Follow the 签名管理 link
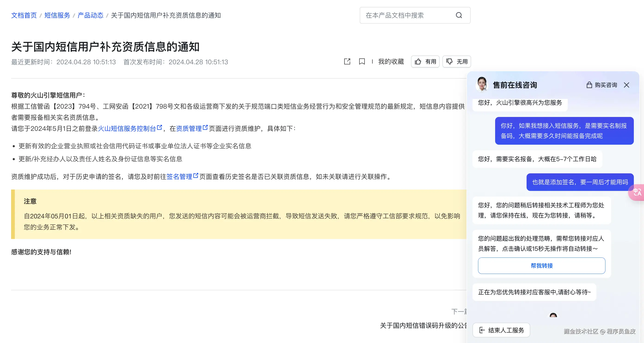This screenshot has width=644, height=343. 179,177
